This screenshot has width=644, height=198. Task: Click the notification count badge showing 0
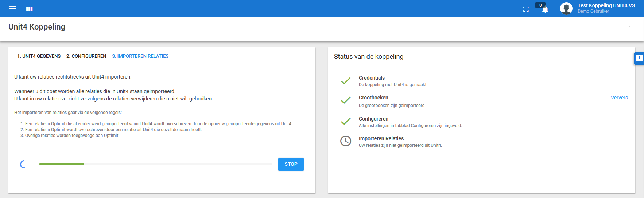540,5
